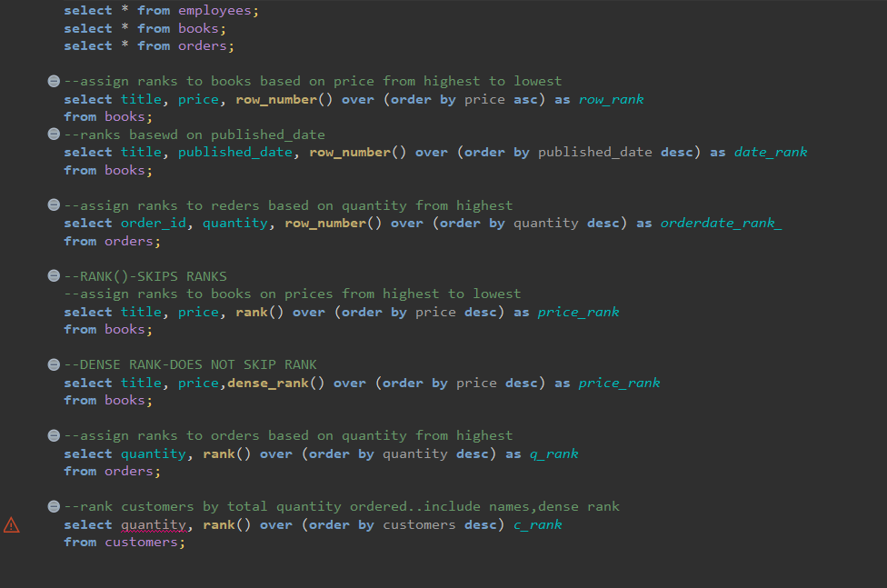Click the 'c_rank' alias

click(537, 525)
